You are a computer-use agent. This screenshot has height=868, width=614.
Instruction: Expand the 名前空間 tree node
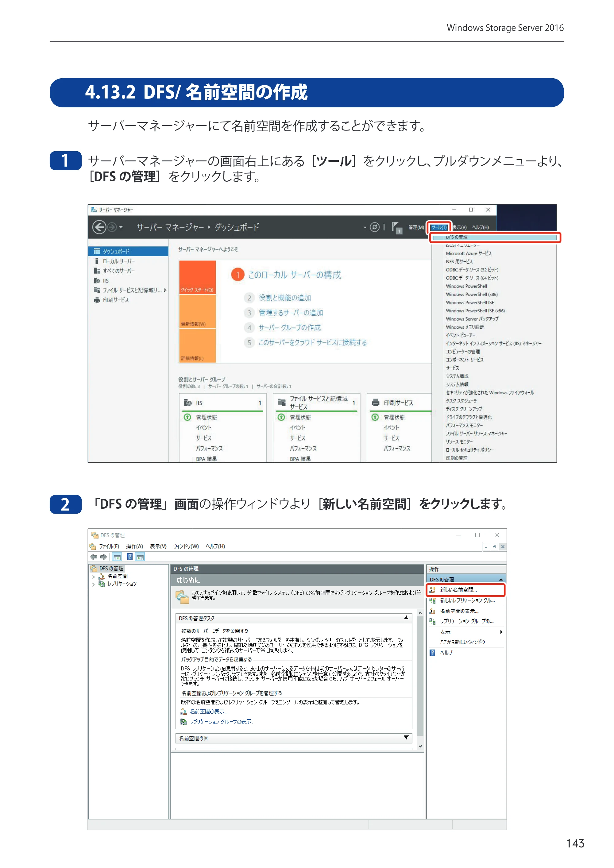point(93,577)
